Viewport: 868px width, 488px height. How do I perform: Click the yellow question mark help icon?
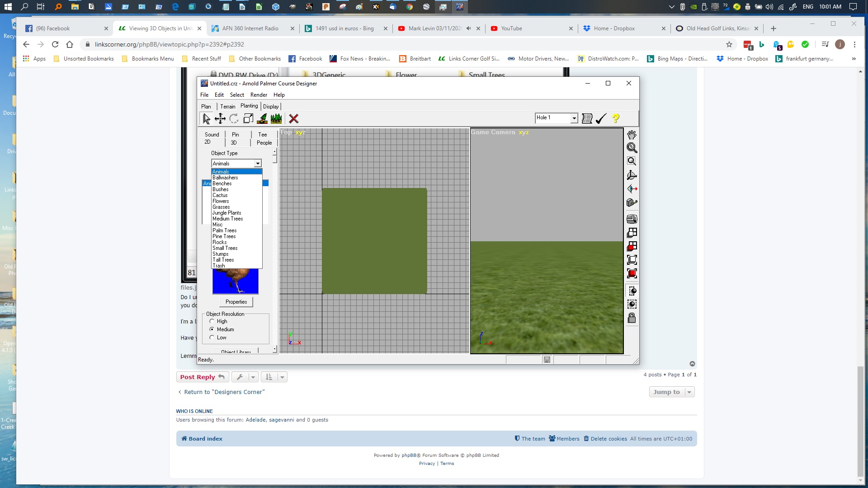pyautogui.click(x=616, y=118)
